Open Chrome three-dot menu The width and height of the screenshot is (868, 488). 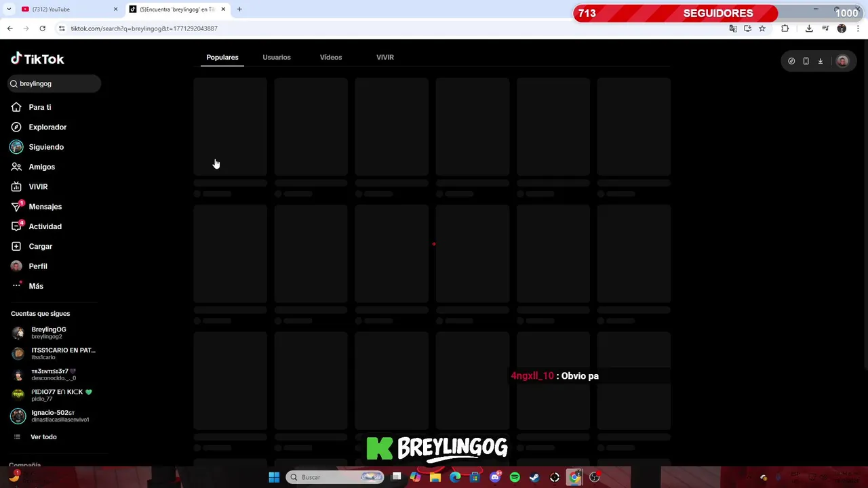[x=858, y=28]
